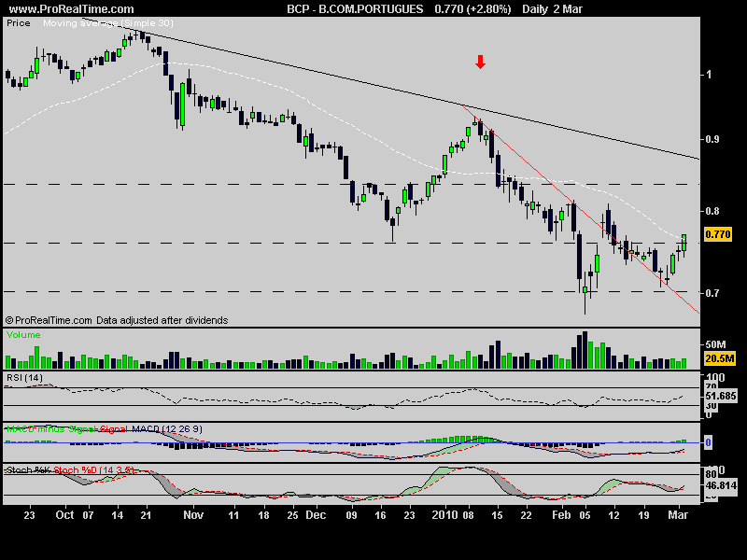Screen dimensions: 747x560
Task: Click the 16 date axis label
Action: pyautogui.click(x=380, y=515)
